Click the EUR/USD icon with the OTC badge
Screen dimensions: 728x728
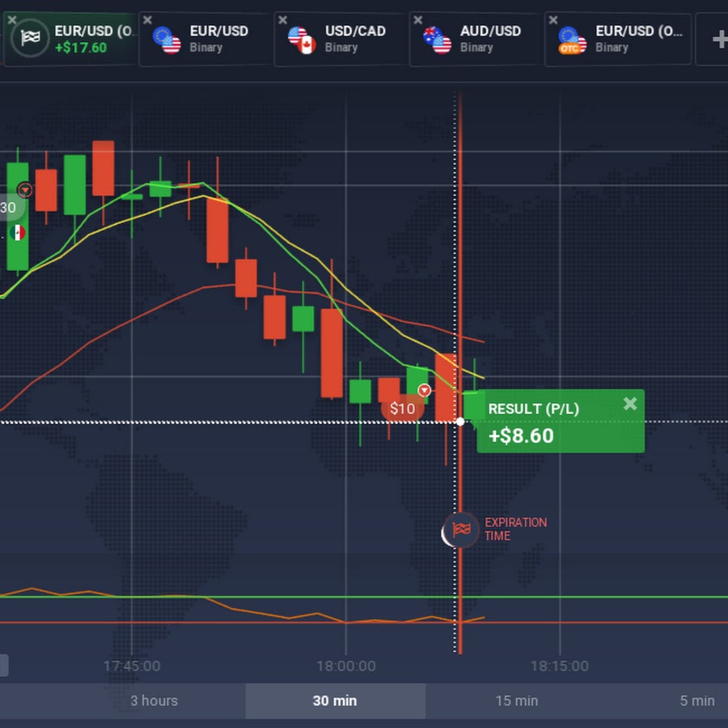click(x=572, y=39)
